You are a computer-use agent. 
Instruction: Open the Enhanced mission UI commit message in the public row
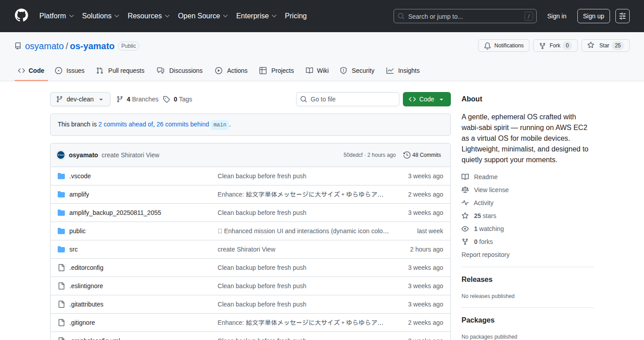303,231
